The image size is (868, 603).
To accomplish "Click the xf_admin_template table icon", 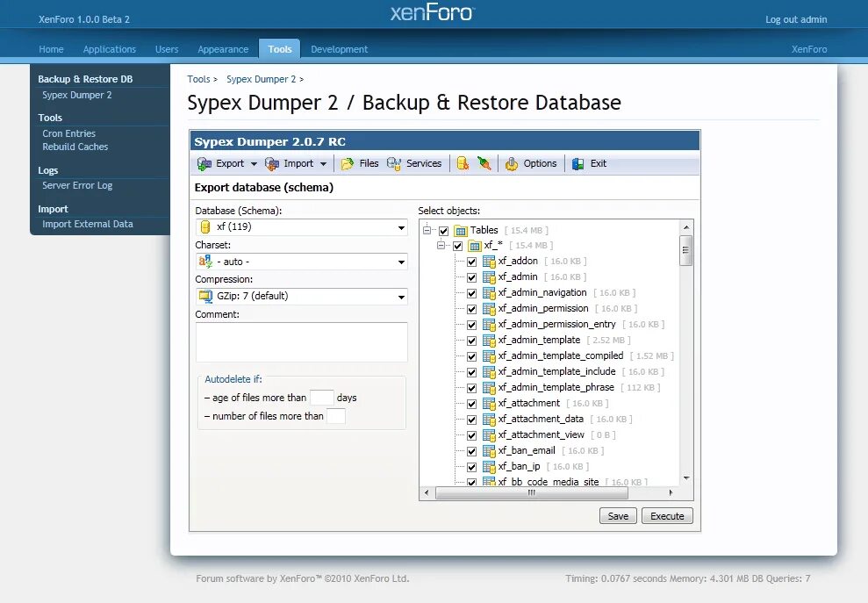I will (489, 340).
